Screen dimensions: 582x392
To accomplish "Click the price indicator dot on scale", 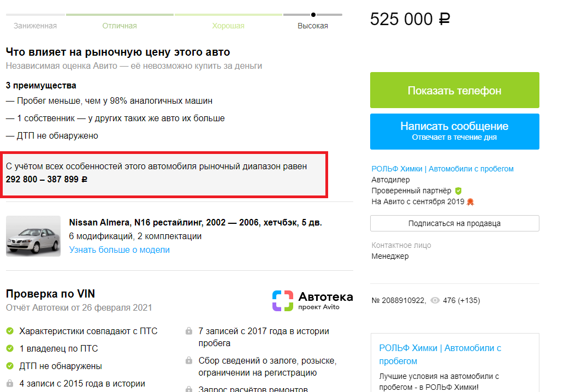I will tap(313, 15).
